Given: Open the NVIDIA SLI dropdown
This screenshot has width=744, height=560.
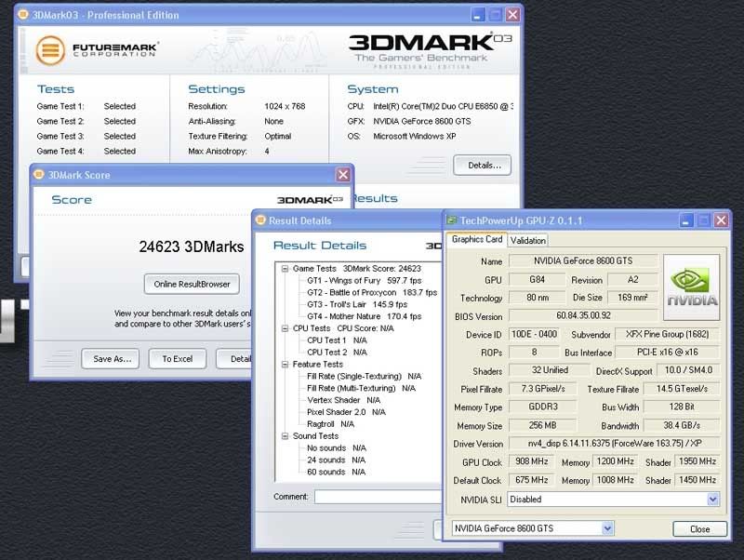Looking at the screenshot, I should [x=712, y=500].
